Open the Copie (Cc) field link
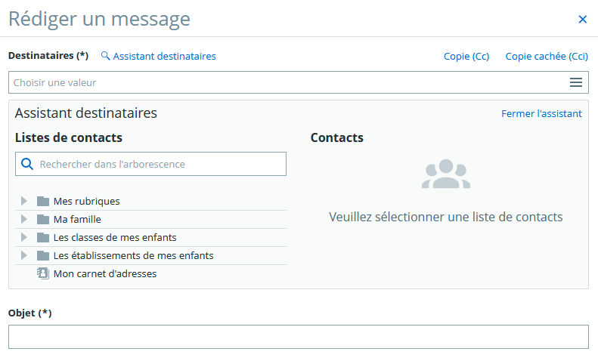Screen dimensions: 598x364 [x=466, y=57]
